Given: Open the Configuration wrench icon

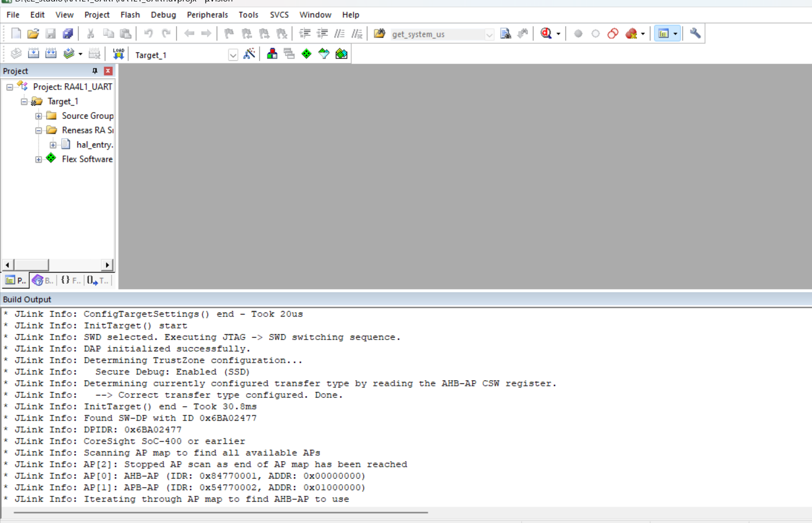Looking at the screenshot, I should click(695, 34).
